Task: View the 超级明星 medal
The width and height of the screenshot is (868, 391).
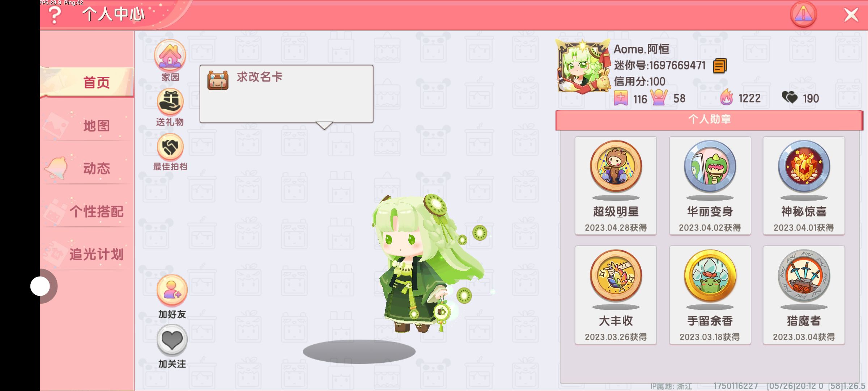Action: (x=616, y=186)
